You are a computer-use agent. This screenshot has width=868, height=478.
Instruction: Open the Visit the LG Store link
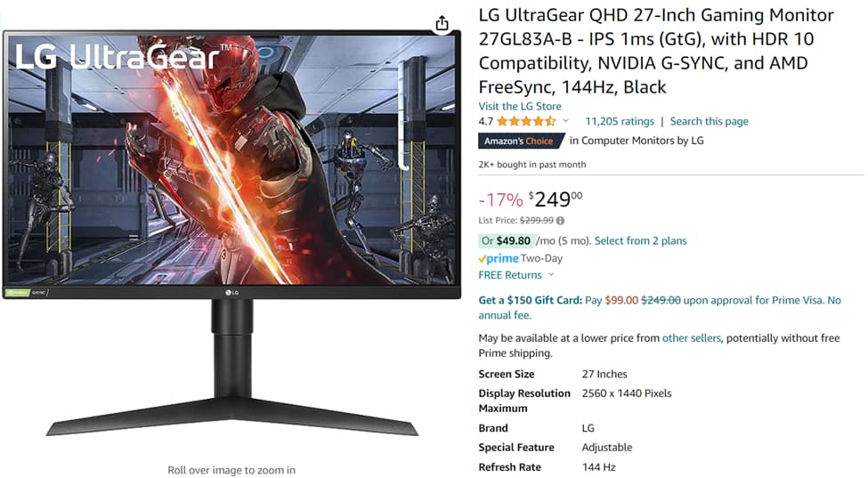pyautogui.click(x=520, y=106)
